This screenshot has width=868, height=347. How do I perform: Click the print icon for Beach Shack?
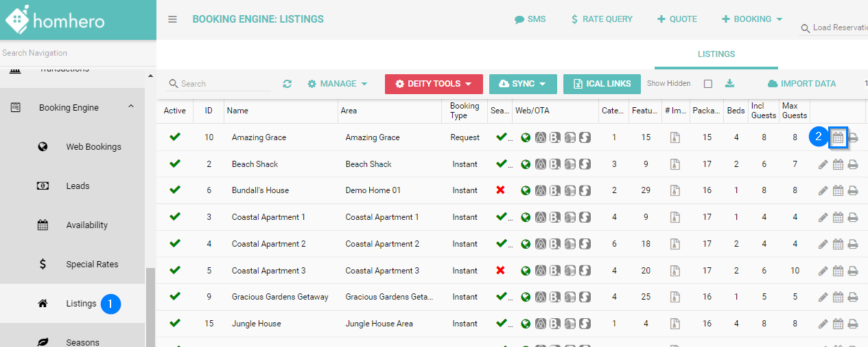pos(853,164)
